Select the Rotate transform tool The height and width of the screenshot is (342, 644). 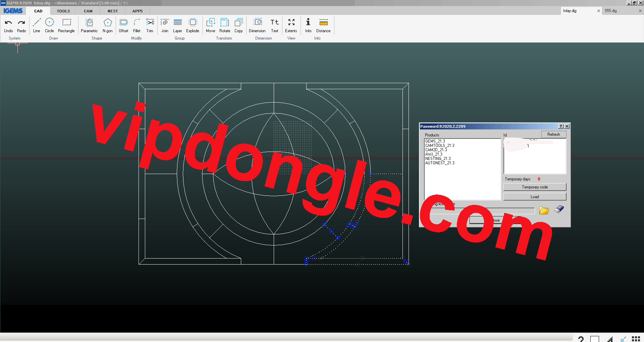[x=225, y=25]
